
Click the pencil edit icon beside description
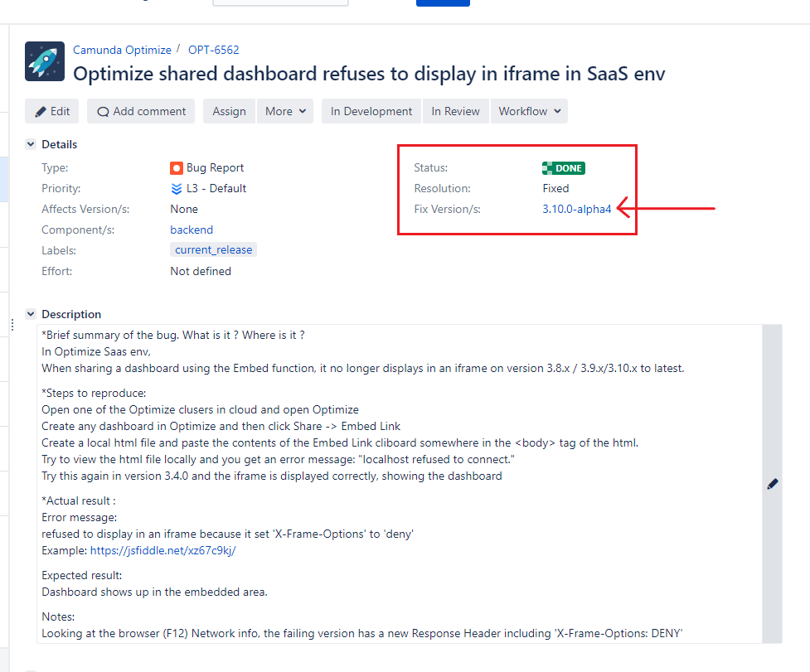coord(773,484)
